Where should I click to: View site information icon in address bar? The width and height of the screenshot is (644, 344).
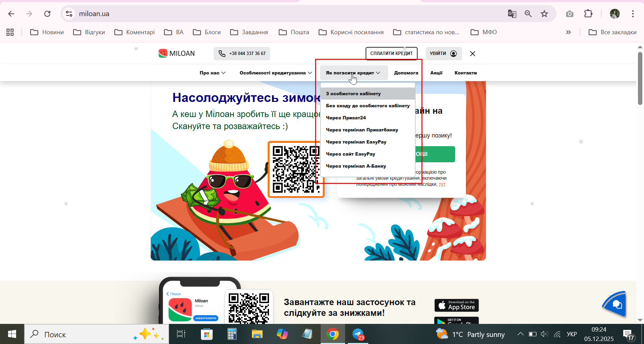coord(69,14)
